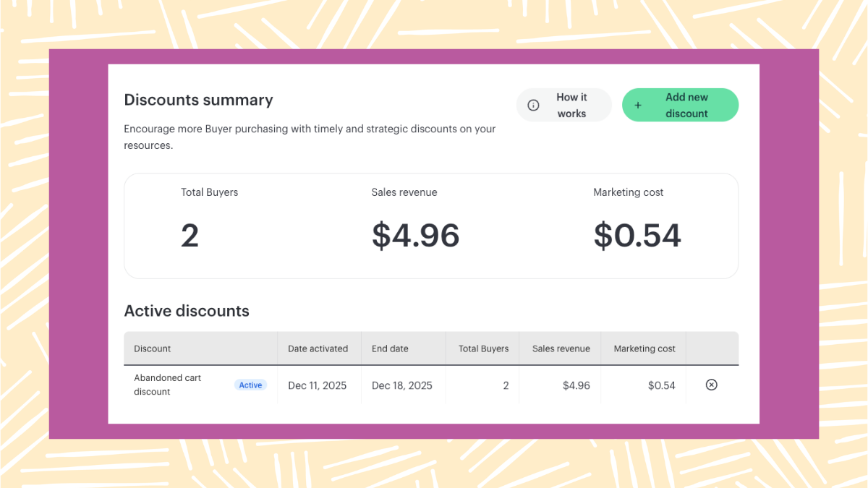This screenshot has width=868, height=488.
Task: Click the 'Date activated' column header
Action: pyautogui.click(x=318, y=348)
